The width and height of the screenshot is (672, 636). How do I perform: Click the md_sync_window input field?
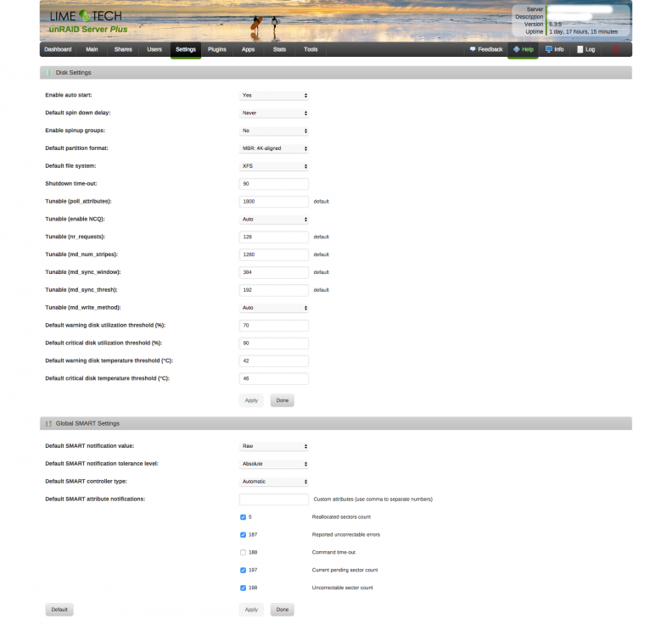click(273, 272)
